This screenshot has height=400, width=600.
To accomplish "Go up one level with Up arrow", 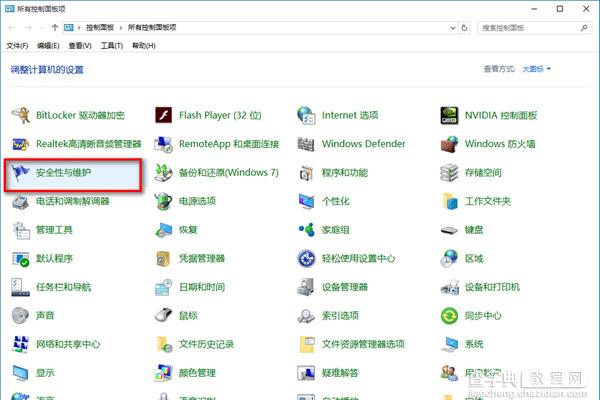I will pos(55,28).
